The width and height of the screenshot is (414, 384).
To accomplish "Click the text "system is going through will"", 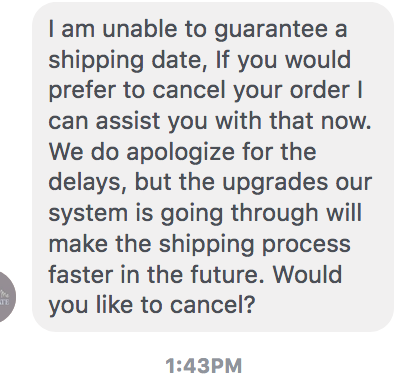I will [x=205, y=214].
